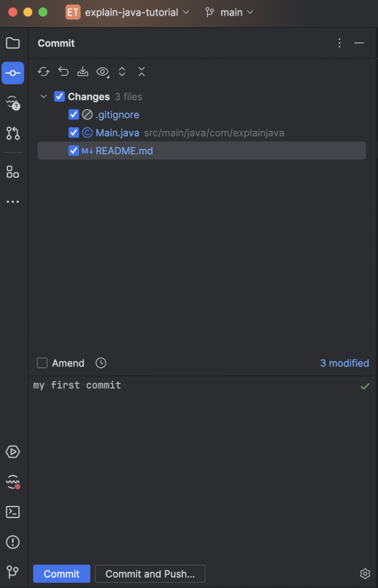Image resolution: width=378 pixels, height=588 pixels.
Task: Open the main branch dropdown
Action: 230,12
